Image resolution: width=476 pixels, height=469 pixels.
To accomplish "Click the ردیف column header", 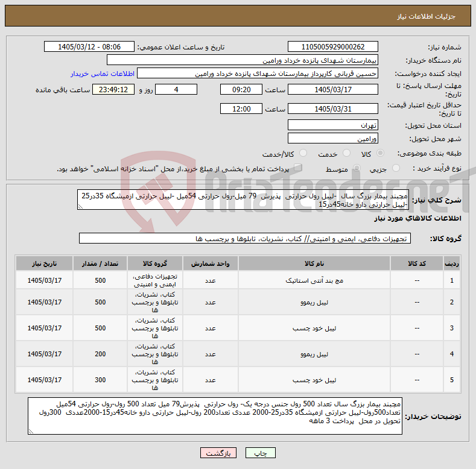I will (452, 263).
